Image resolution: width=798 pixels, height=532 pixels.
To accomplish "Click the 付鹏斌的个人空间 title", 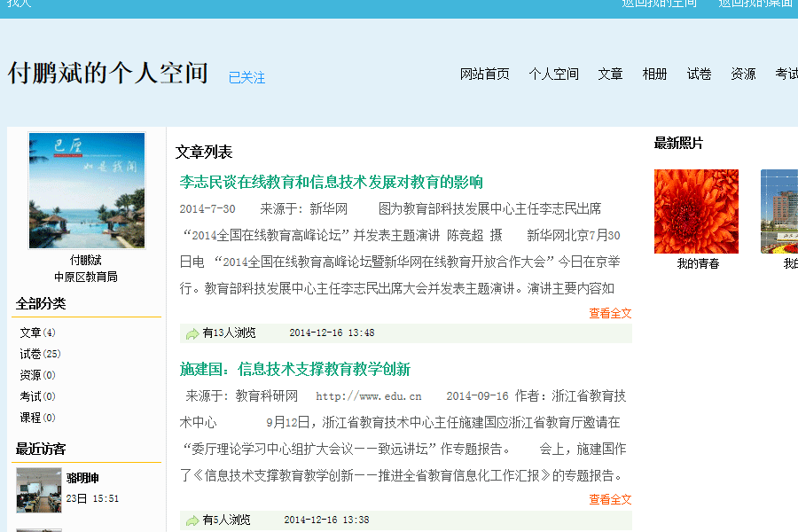I will [108, 73].
